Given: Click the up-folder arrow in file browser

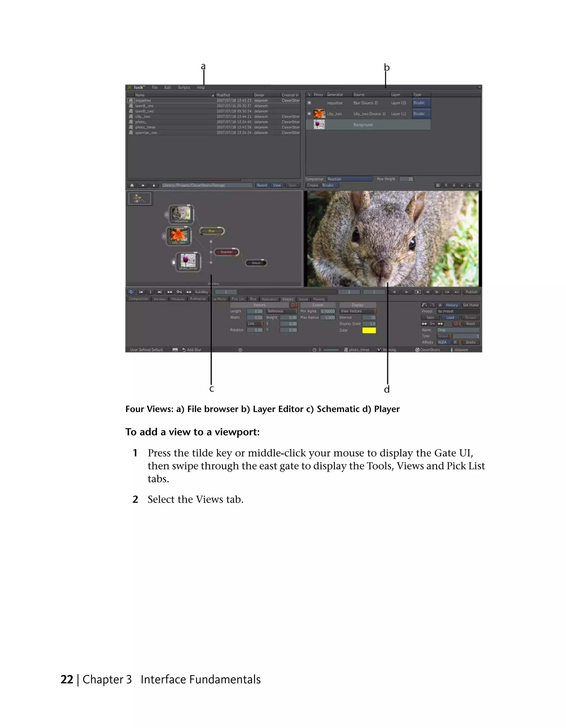Looking at the screenshot, I should (x=154, y=185).
